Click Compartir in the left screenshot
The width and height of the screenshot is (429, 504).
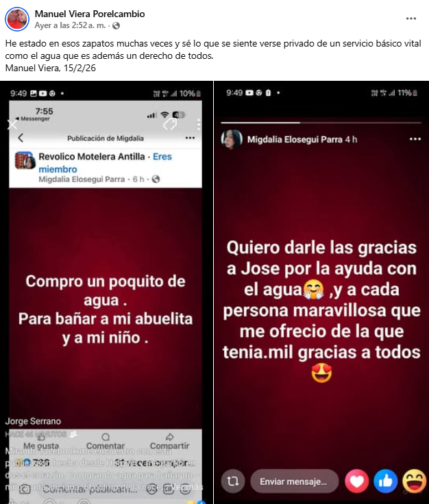click(169, 442)
